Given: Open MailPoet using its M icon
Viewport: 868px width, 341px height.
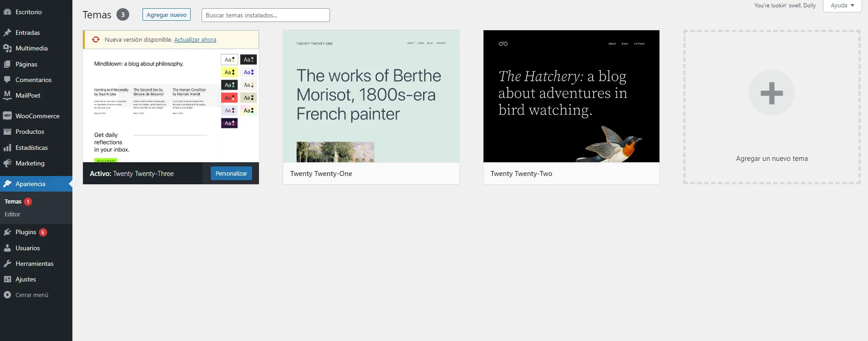Looking at the screenshot, I should 7,95.
